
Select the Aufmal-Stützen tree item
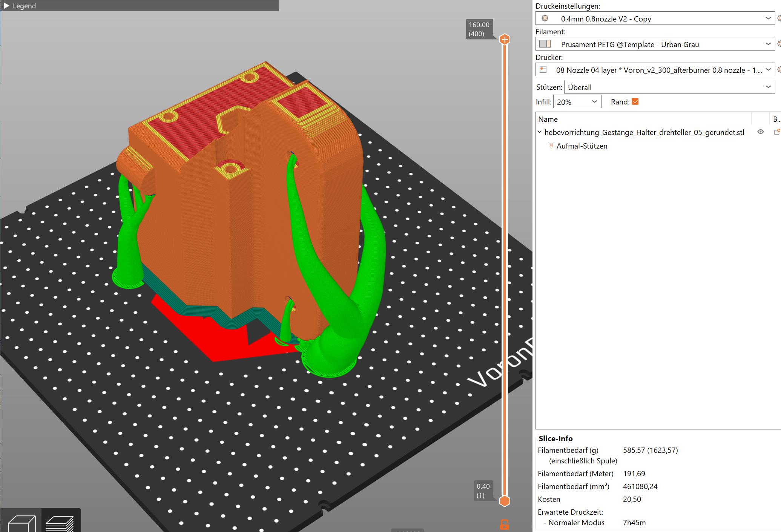(582, 146)
